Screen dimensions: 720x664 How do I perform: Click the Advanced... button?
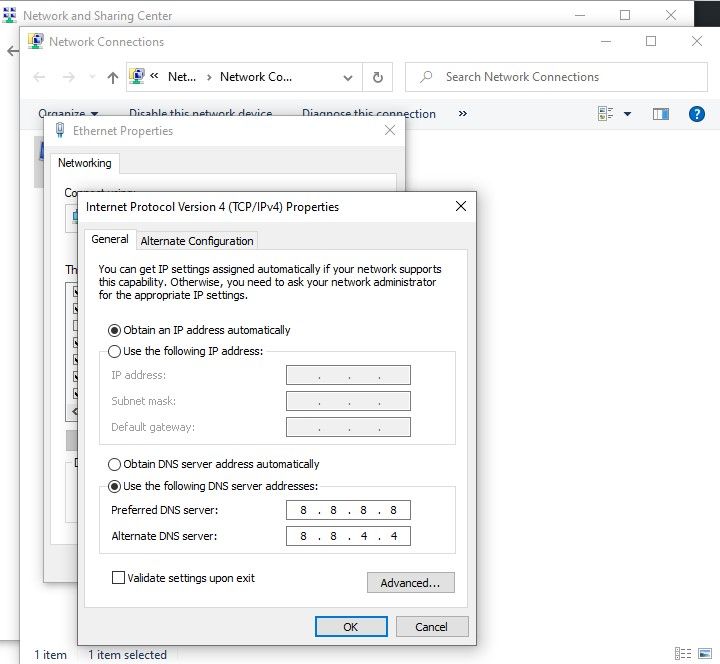(x=410, y=583)
